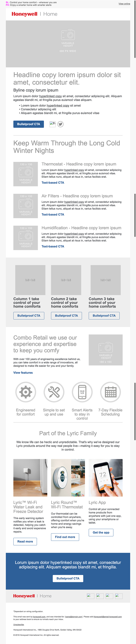Click Text-based CTA under Thermostat headline

pos(53,183)
